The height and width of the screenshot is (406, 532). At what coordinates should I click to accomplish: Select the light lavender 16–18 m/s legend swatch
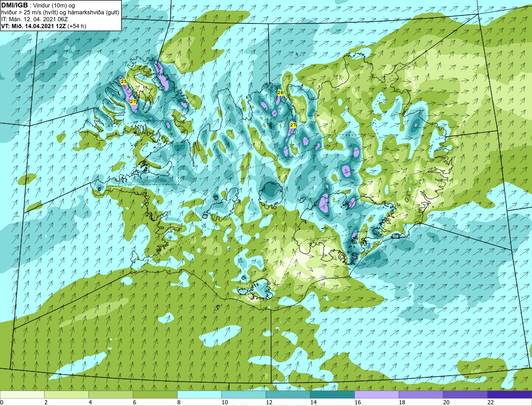(377, 395)
